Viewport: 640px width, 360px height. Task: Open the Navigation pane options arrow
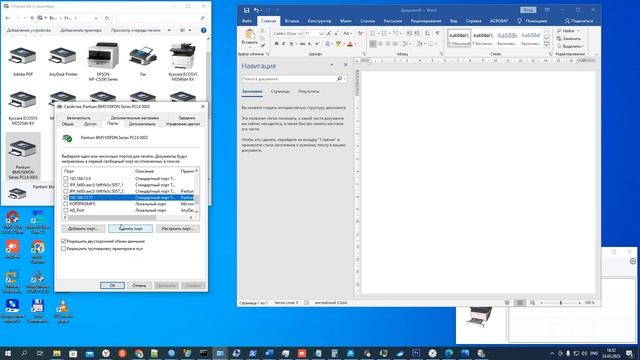tap(332, 65)
